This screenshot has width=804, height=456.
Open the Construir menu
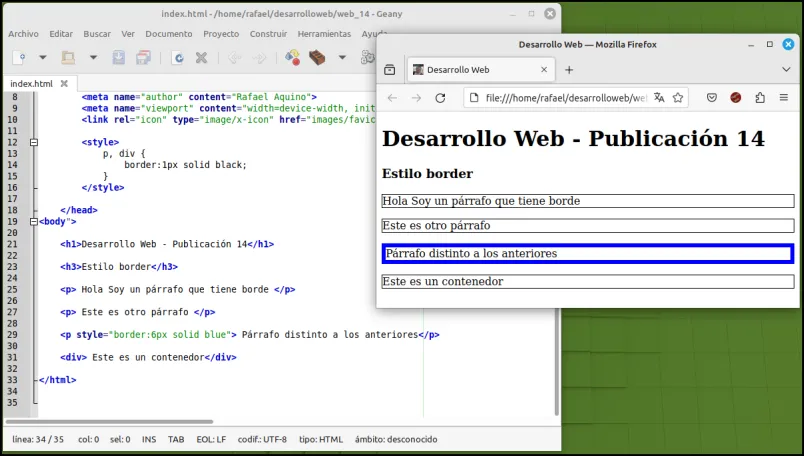[268, 34]
